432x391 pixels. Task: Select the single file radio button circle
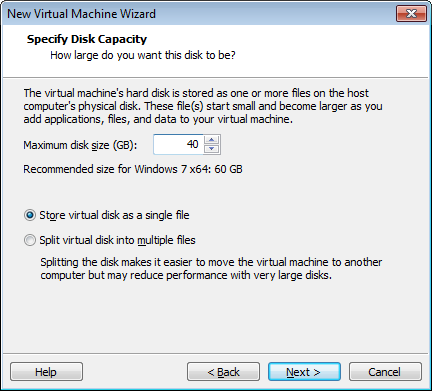click(x=30, y=215)
